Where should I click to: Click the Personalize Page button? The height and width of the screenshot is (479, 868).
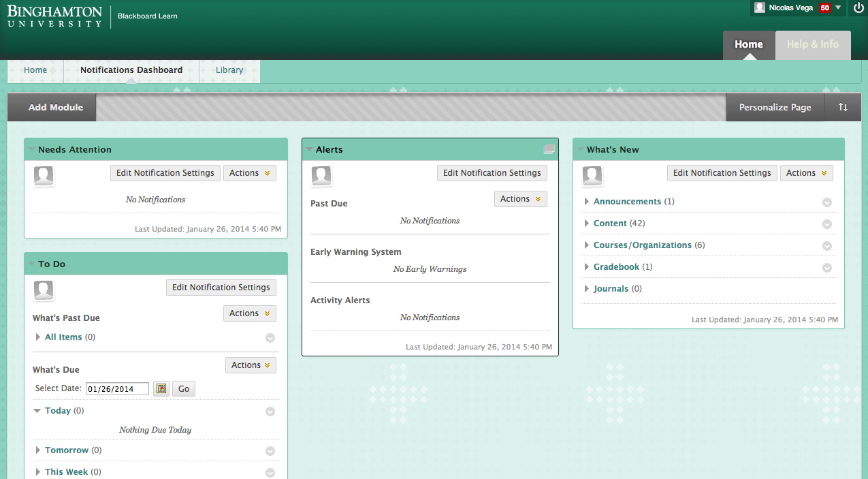[x=775, y=108]
